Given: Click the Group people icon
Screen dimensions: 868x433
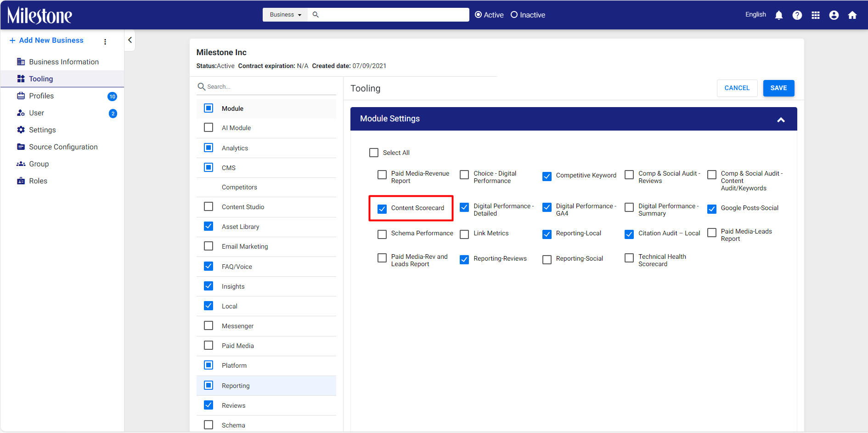Looking at the screenshot, I should (x=21, y=164).
